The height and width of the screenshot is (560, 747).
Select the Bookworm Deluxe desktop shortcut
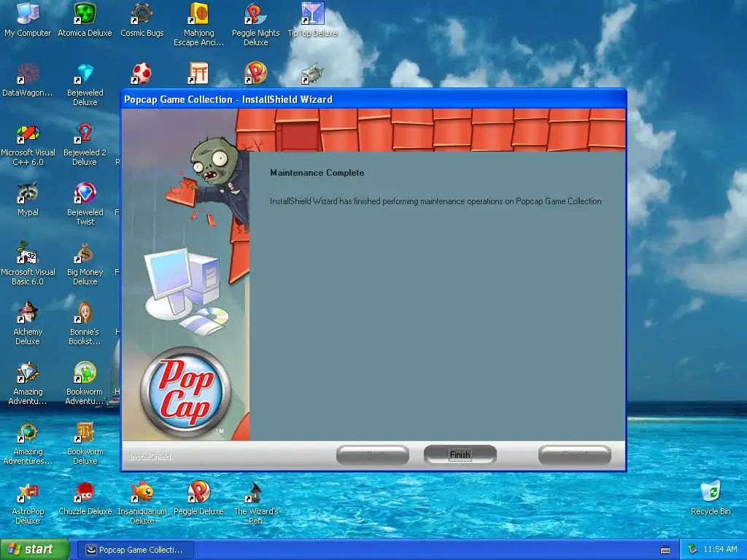pyautogui.click(x=85, y=443)
